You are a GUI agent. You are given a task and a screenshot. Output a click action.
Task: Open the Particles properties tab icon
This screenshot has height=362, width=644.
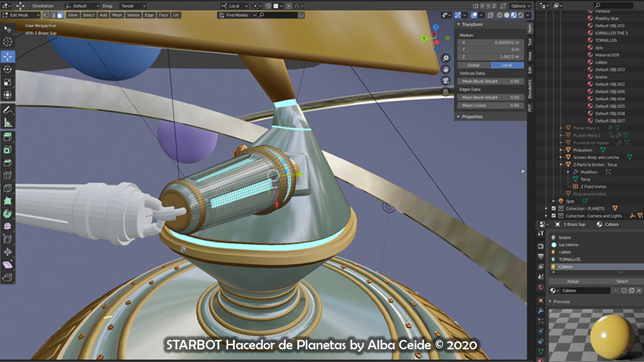541,321
